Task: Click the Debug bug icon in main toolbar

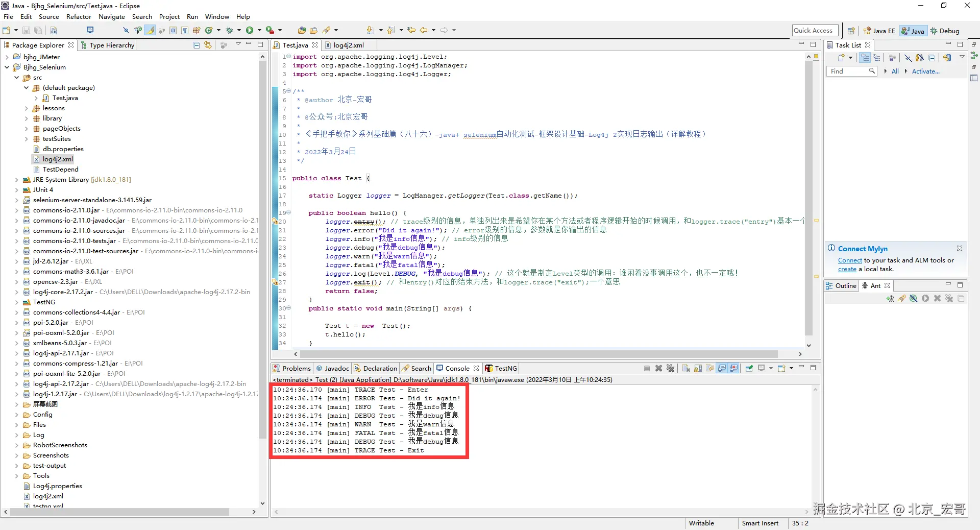Action: click(229, 30)
